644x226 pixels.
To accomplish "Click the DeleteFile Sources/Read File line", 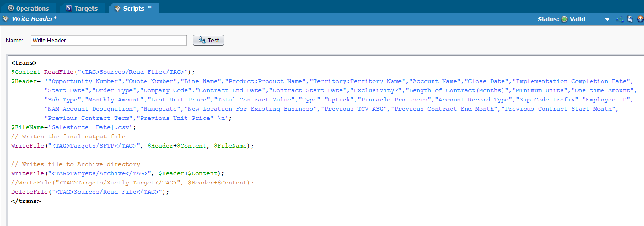I will pyautogui.click(x=90, y=192).
